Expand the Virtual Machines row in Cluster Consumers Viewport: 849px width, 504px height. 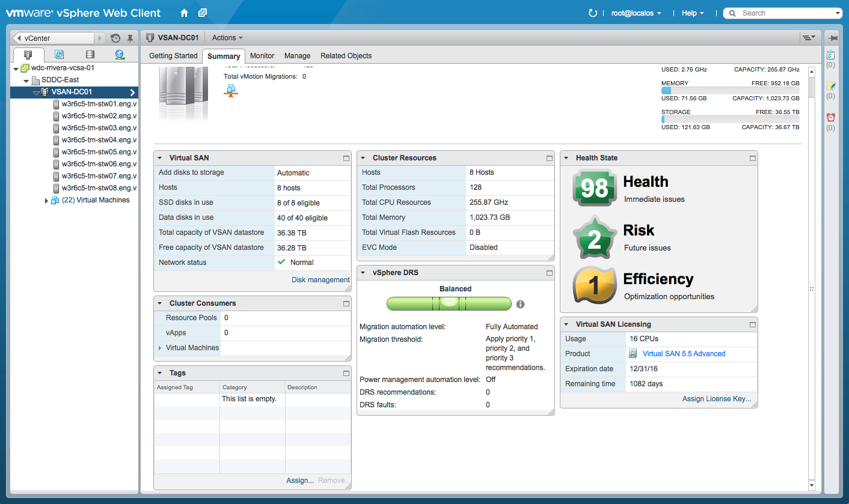point(160,348)
